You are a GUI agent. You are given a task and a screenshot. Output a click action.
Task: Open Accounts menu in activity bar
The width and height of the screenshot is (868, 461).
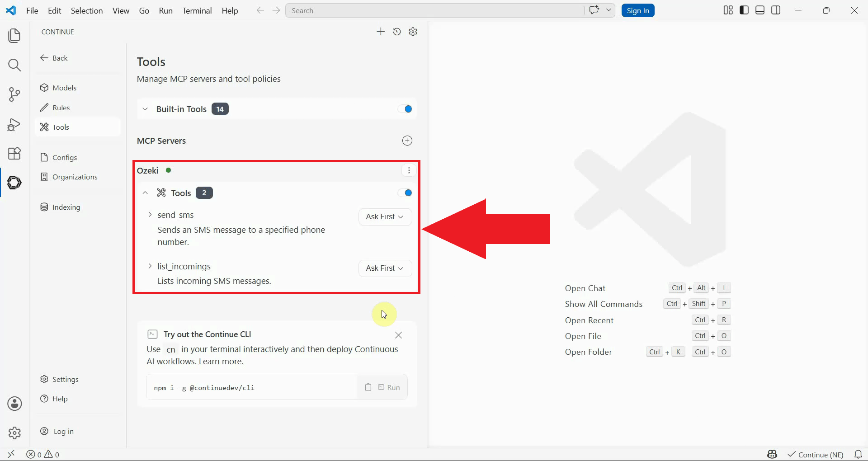14,404
